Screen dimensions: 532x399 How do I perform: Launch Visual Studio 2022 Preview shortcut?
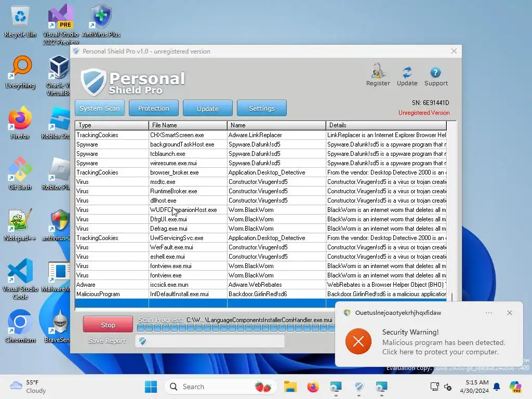(61, 24)
